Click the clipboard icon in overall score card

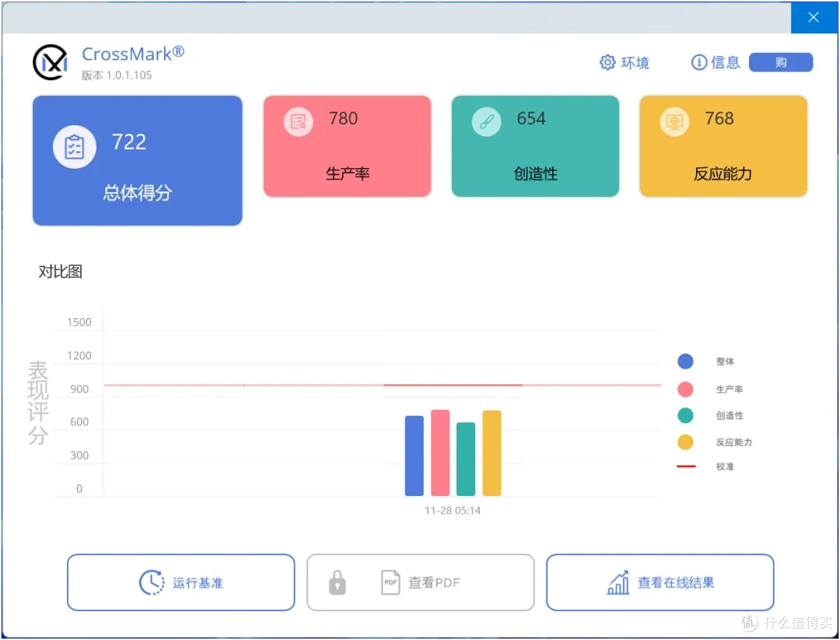click(x=75, y=147)
